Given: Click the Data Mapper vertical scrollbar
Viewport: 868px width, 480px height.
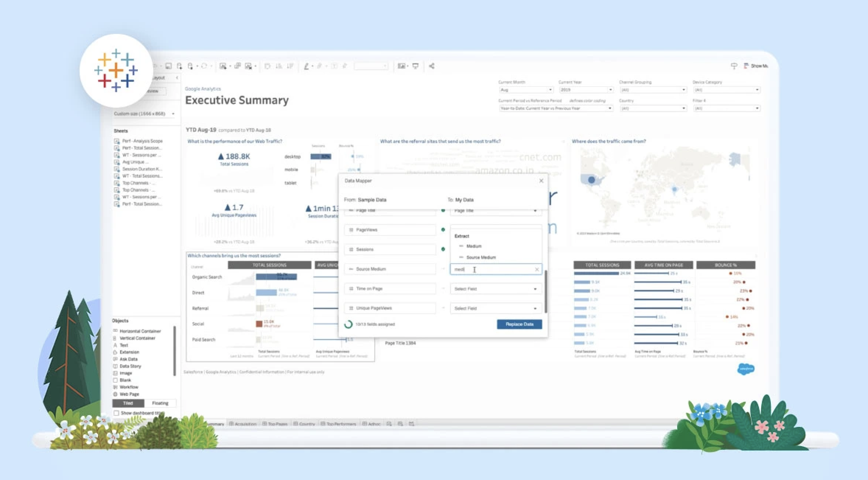Looking at the screenshot, I should 546,291.
